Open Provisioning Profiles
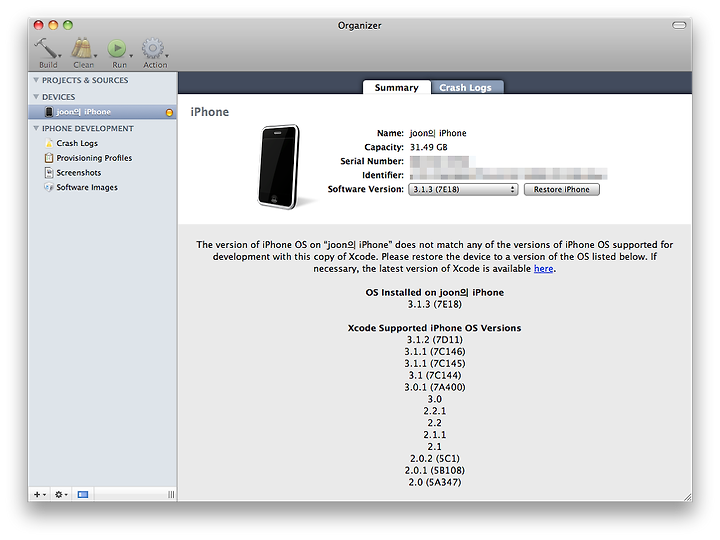 (x=94, y=158)
